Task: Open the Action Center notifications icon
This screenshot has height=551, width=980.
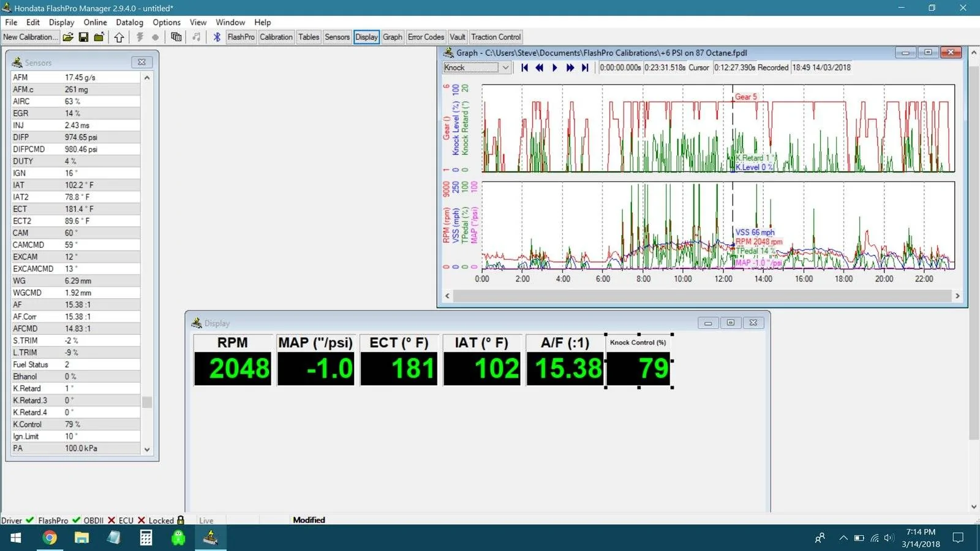Action: 959,538
